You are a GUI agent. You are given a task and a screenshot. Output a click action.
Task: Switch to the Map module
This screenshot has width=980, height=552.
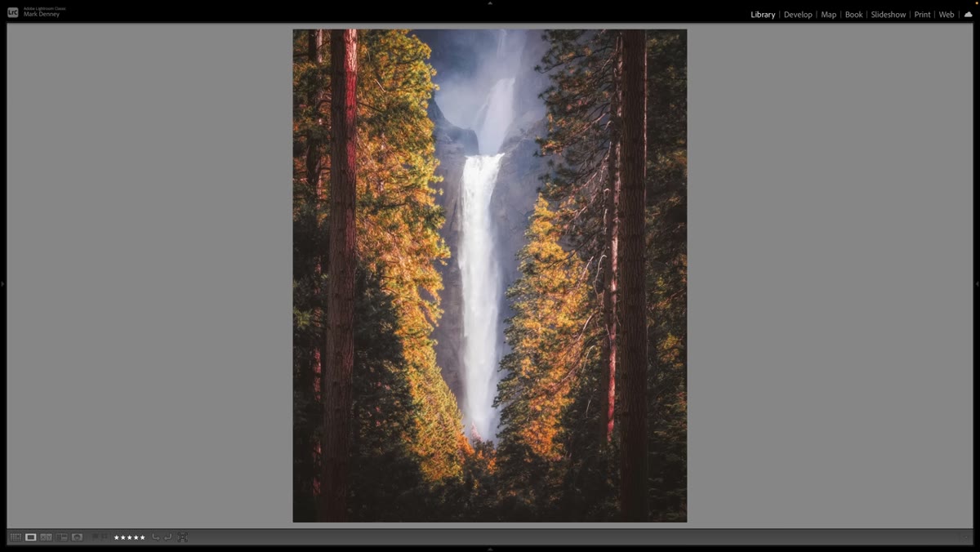(828, 15)
